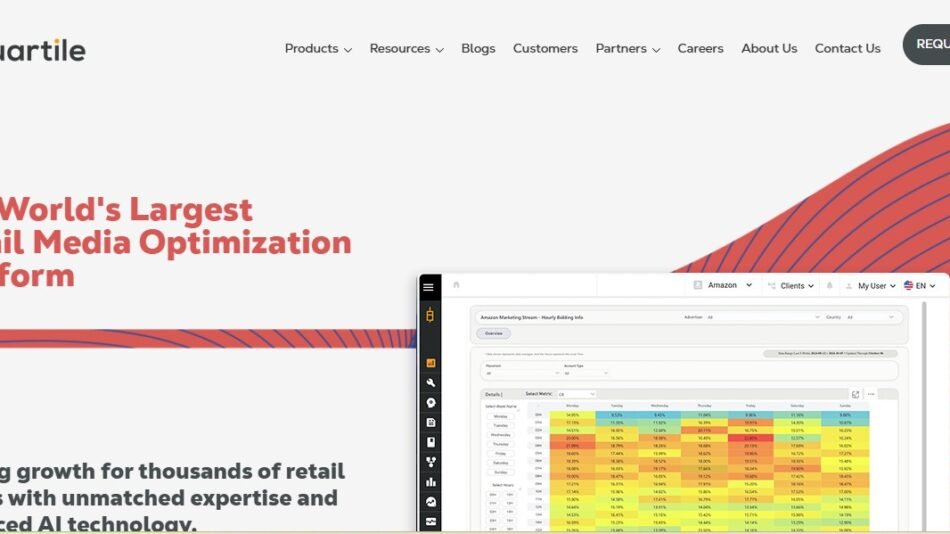Viewport: 950px width, 534px height.
Task: Click the Contact Us link
Action: [x=847, y=48]
